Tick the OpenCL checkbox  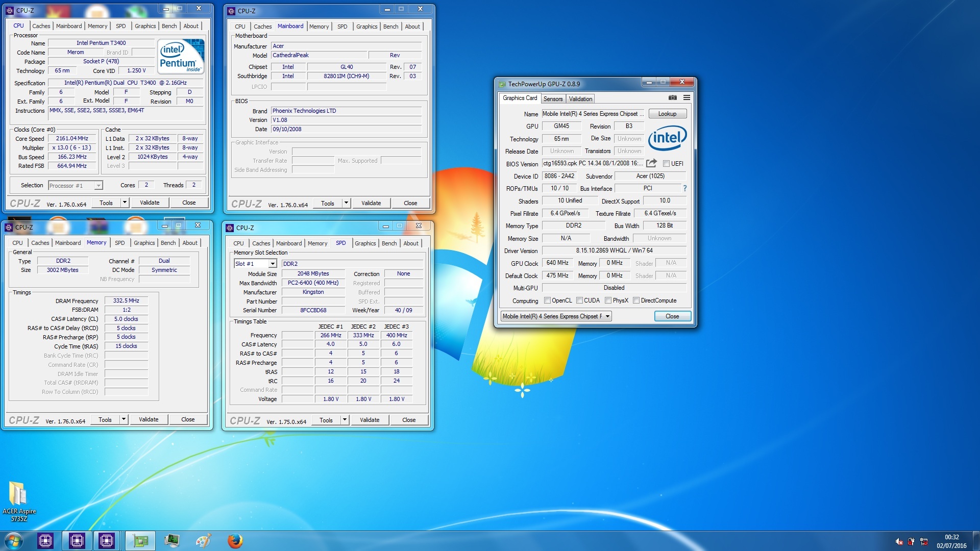(x=547, y=300)
